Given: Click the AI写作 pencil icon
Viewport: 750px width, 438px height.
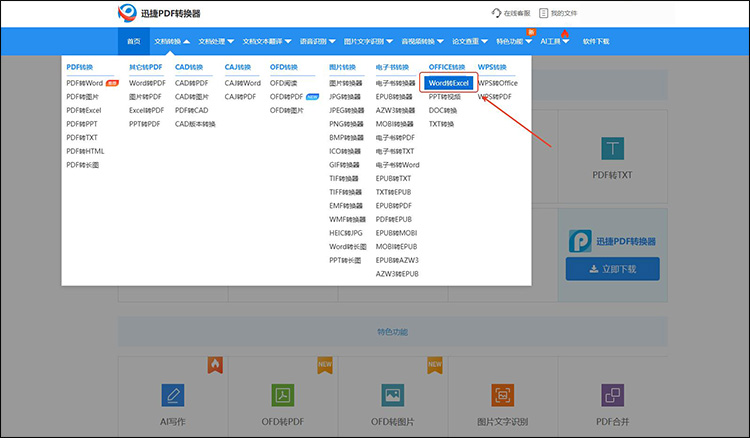Looking at the screenshot, I should click(173, 395).
